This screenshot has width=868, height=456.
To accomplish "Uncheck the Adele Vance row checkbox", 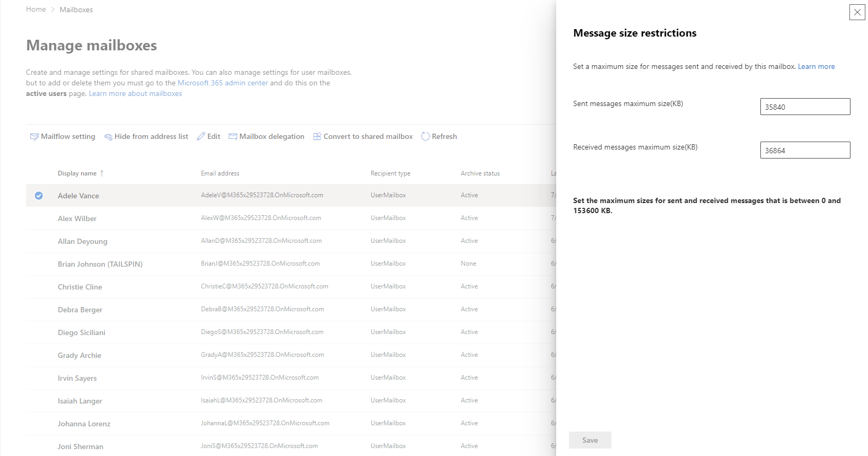I will pos(39,196).
